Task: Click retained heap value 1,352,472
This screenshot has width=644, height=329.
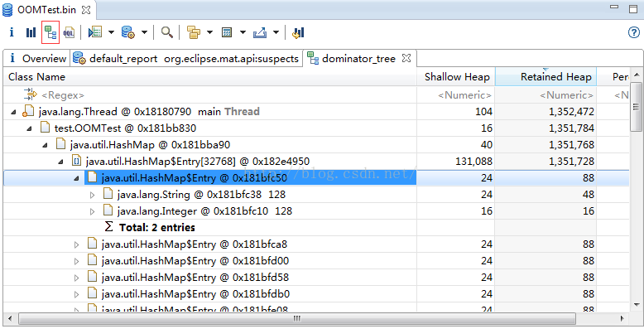Action: point(571,111)
